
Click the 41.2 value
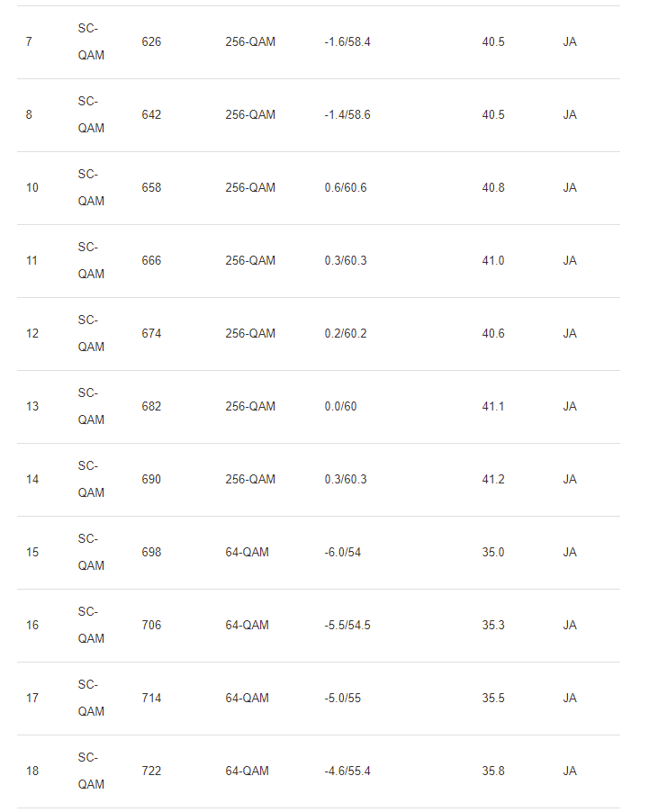492,480
